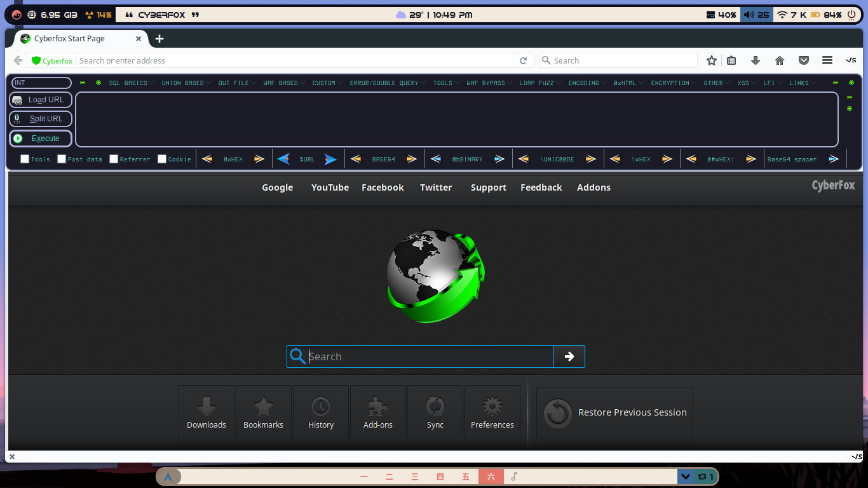Open the Add-ons tile on start page
The image size is (868, 488).
click(378, 412)
